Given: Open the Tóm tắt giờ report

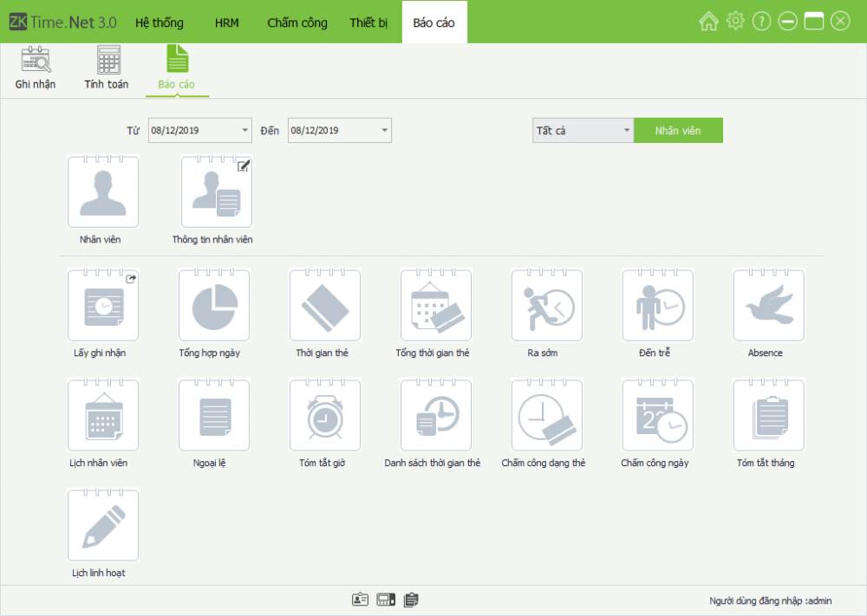Looking at the screenshot, I should (x=325, y=415).
